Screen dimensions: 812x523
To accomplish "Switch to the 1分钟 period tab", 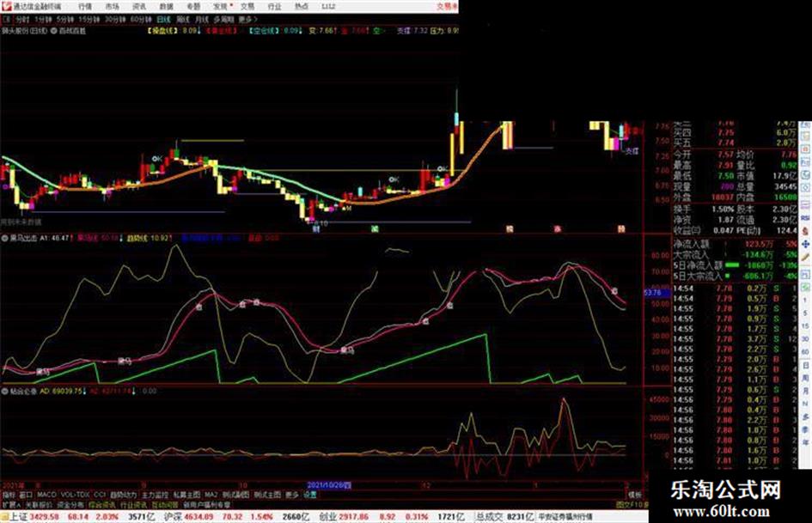I will pyautogui.click(x=43, y=19).
